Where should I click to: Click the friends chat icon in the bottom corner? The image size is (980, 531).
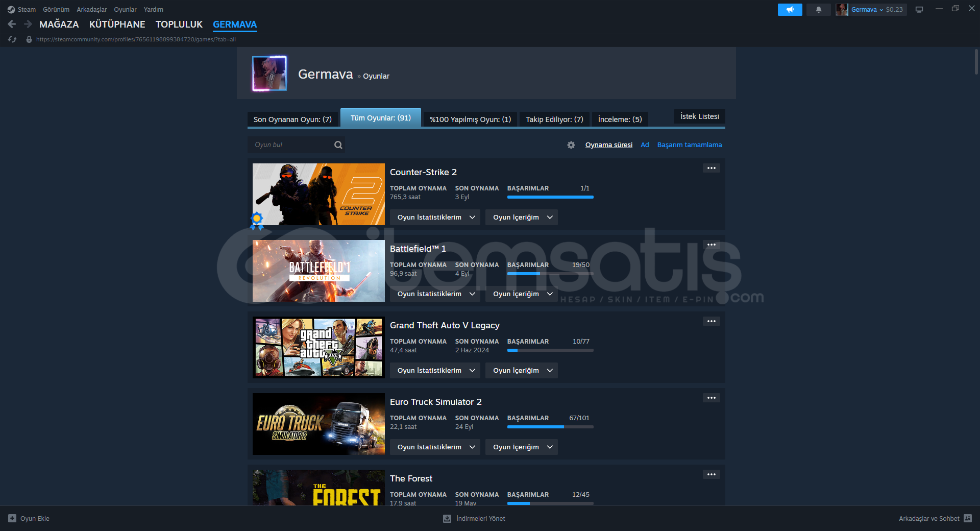pos(968,518)
